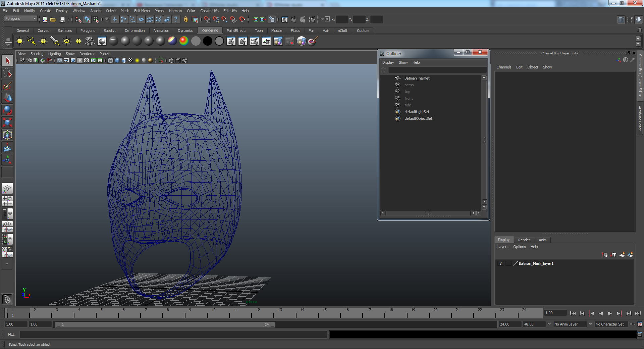644x349 pixels.
Task: Go to start of playback range
Action: (573, 313)
